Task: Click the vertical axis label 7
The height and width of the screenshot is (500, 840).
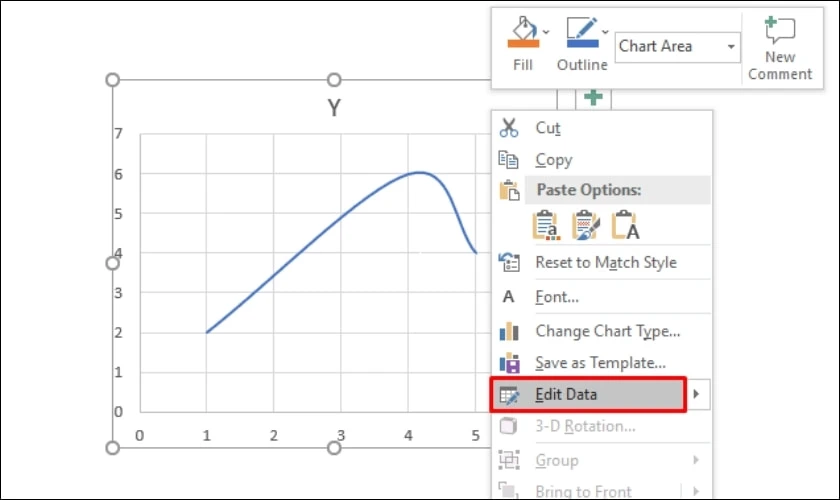Action: coord(118,133)
